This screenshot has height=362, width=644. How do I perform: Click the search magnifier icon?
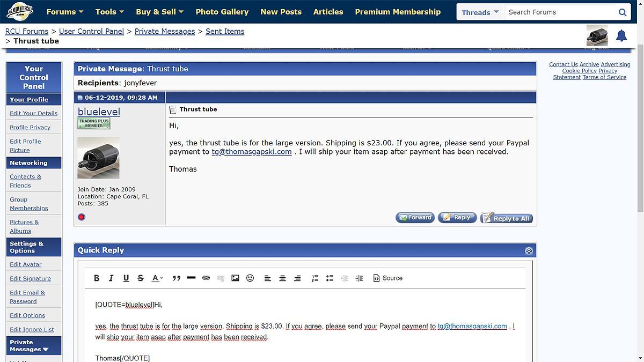click(623, 12)
